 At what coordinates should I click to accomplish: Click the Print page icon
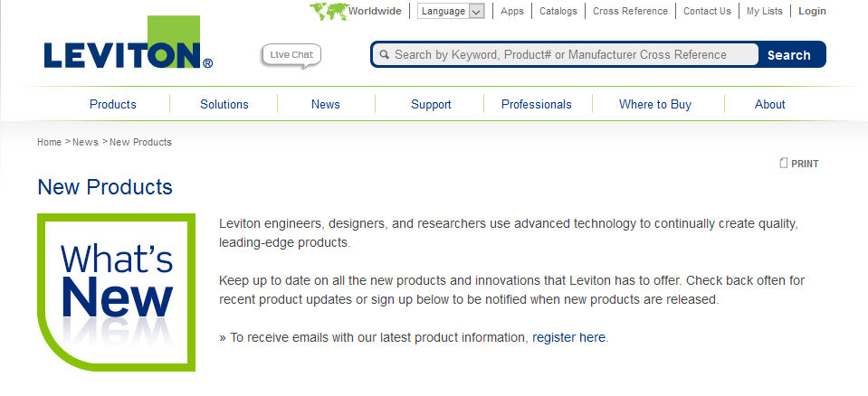(785, 164)
